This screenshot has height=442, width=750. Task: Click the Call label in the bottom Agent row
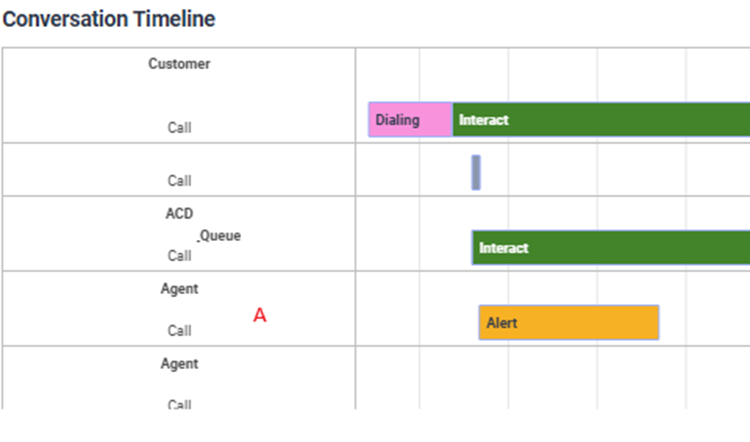179,403
